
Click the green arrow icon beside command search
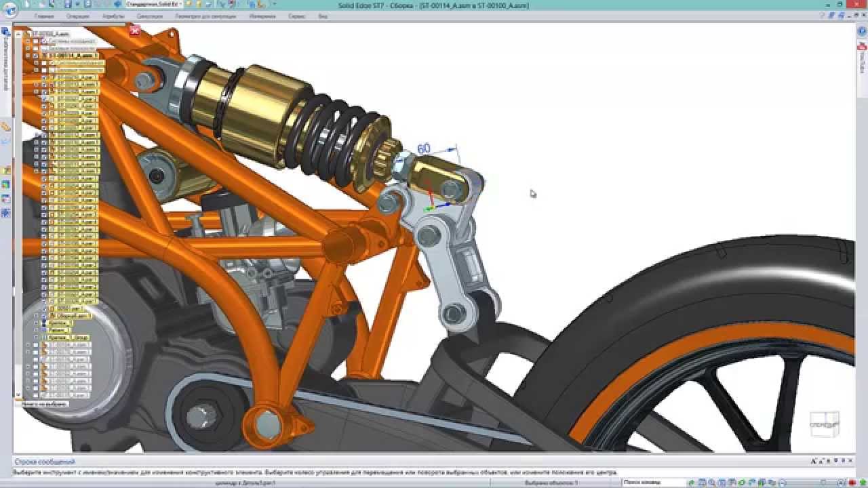coord(691,482)
